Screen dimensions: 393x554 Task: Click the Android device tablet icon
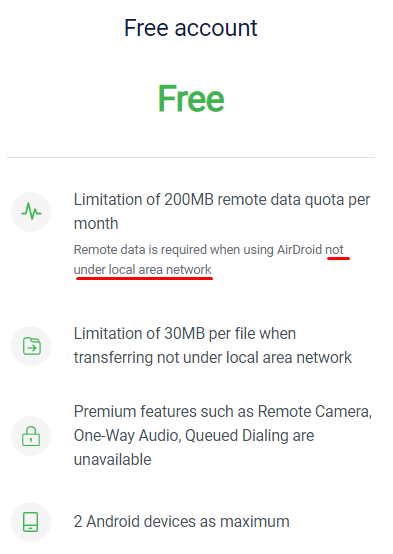[31, 522]
